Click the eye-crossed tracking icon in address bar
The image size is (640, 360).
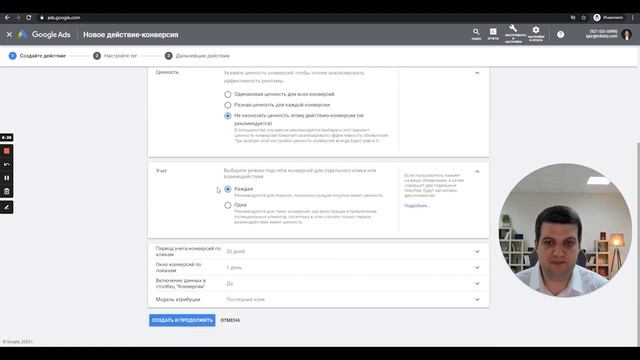pos(573,18)
